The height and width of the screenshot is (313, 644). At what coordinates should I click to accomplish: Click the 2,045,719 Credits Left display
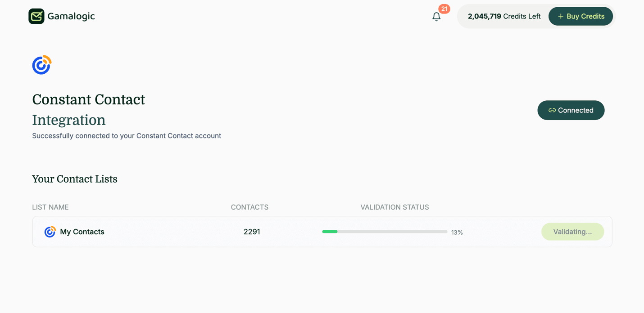tap(504, 16)
